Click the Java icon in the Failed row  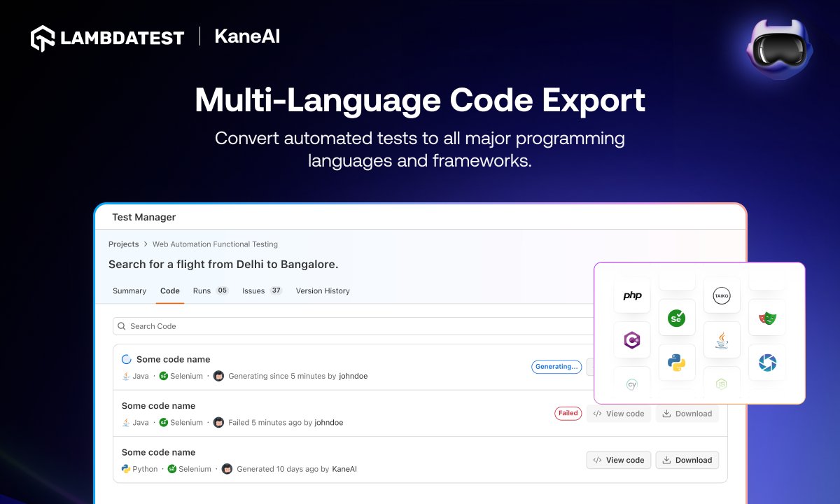(x=126, y=422)
